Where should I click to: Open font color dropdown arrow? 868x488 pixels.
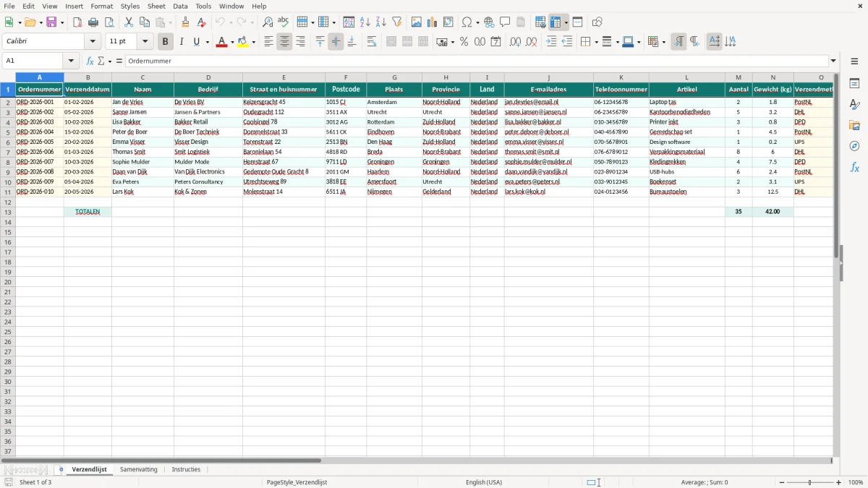coord(232,42)
